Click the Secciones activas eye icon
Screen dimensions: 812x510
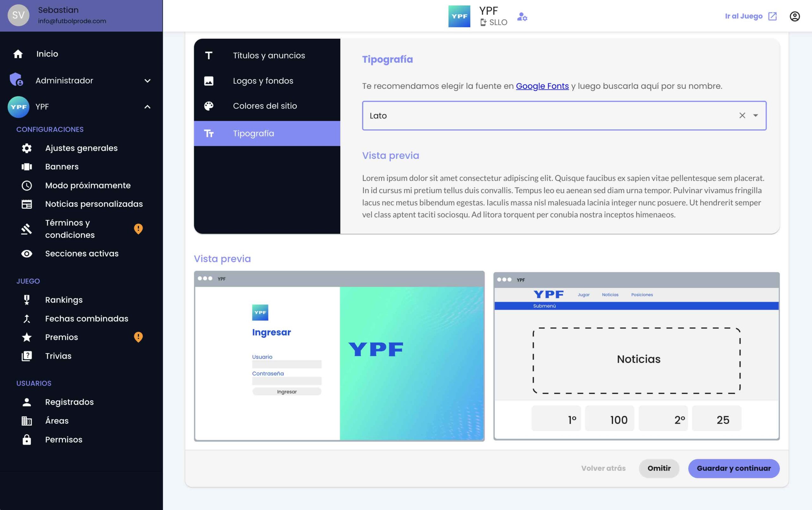point(27,253)
